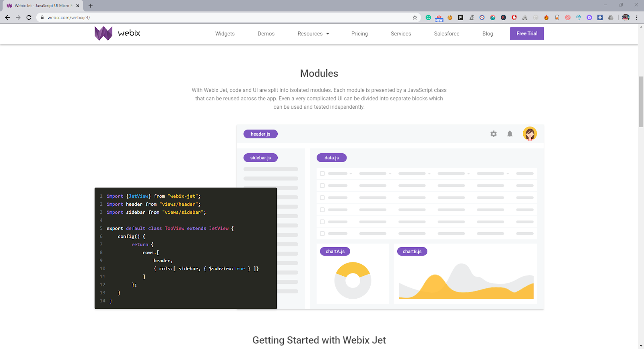Image resolution: width=644 pixels, height=349 pixels.
Task: Open the grey Google Drive extension
Action: click(611, 17)
